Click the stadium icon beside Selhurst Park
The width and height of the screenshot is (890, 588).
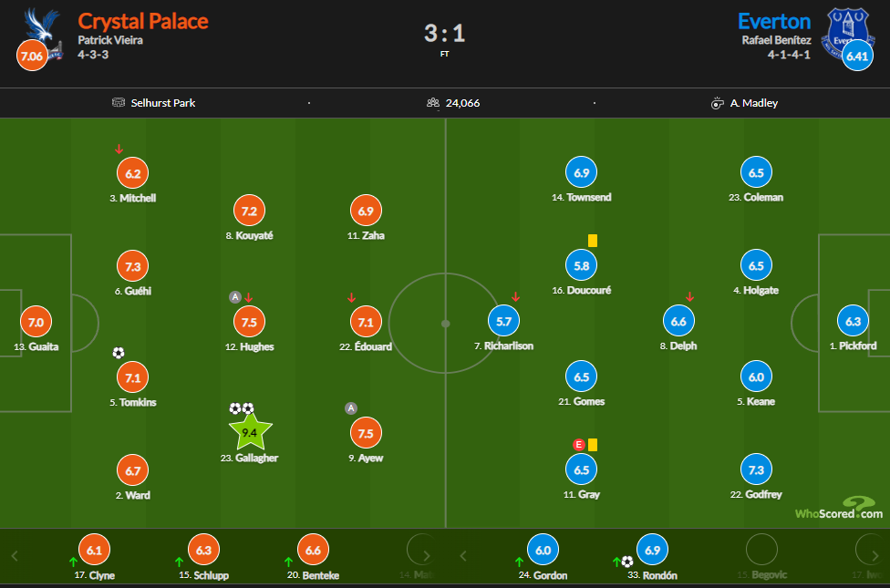[x=118, y=103]
